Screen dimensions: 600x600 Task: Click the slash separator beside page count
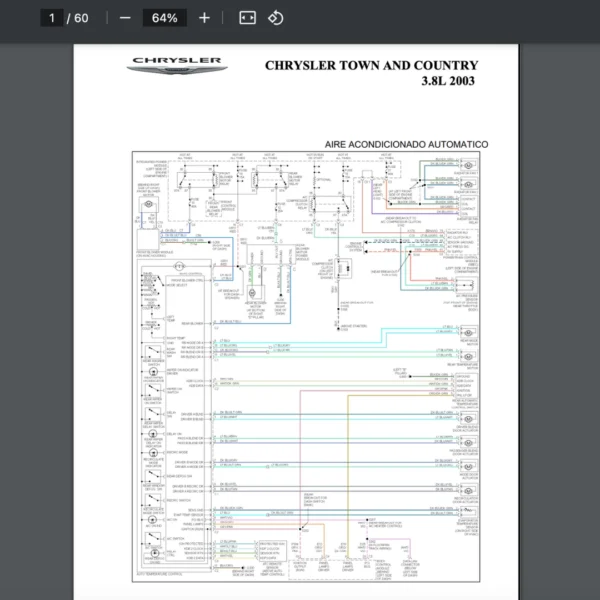68,18
